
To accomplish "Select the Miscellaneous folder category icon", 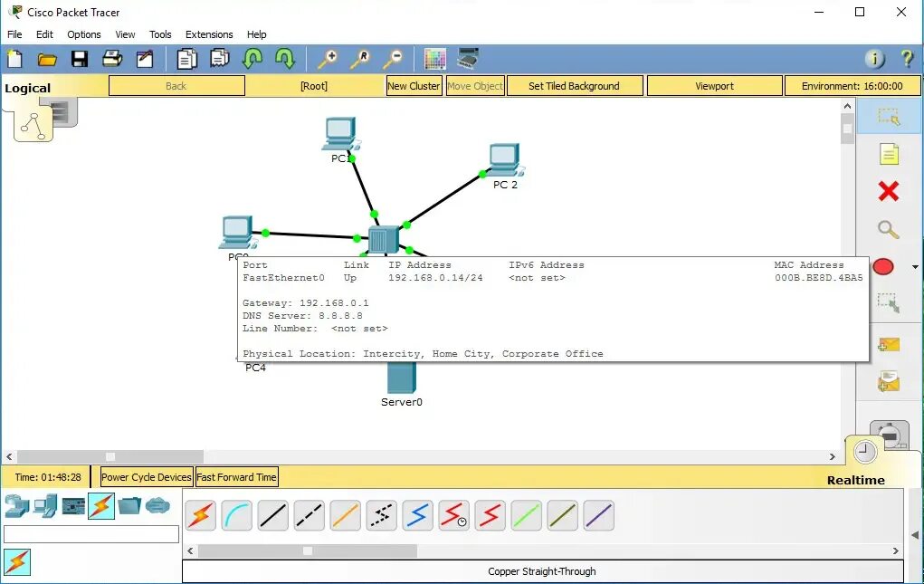I will click(129, 505).
